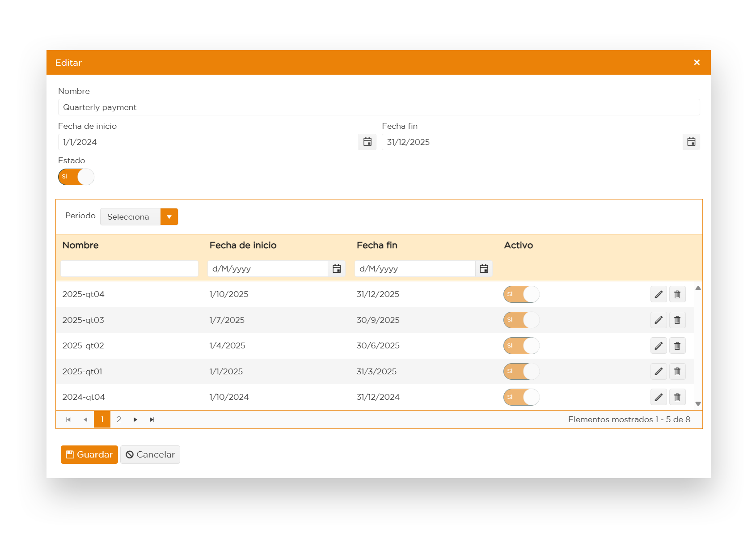The image size is (756, 534).
Task: Disable Activo switch for 2025-qt01
Action: click(x=521, y=372)
